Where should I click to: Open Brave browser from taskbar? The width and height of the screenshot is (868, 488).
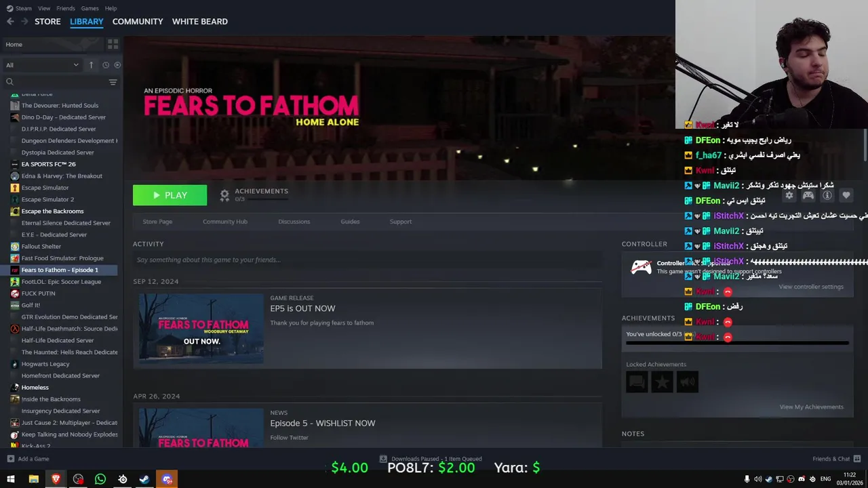coord(56,479)
